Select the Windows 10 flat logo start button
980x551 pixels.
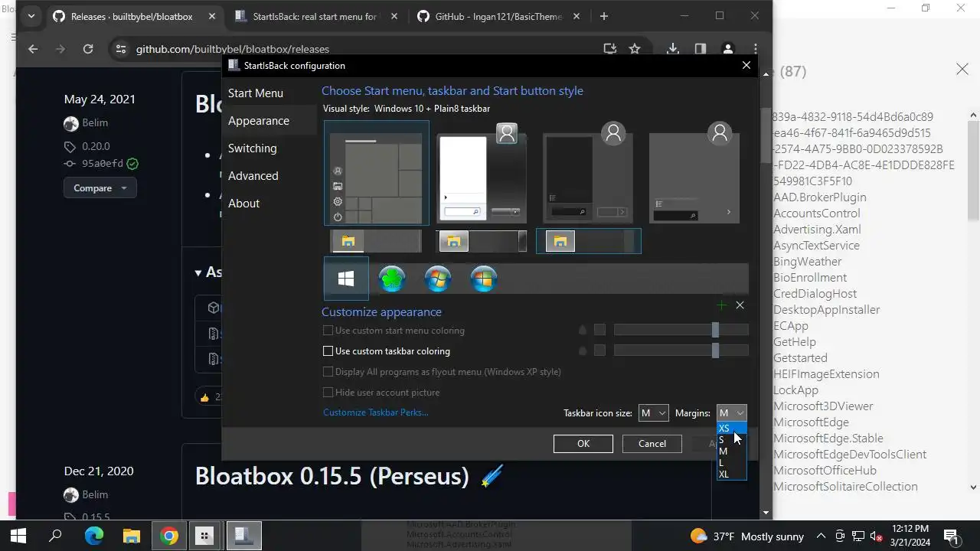pyautogui.click(x=346, y=279)
